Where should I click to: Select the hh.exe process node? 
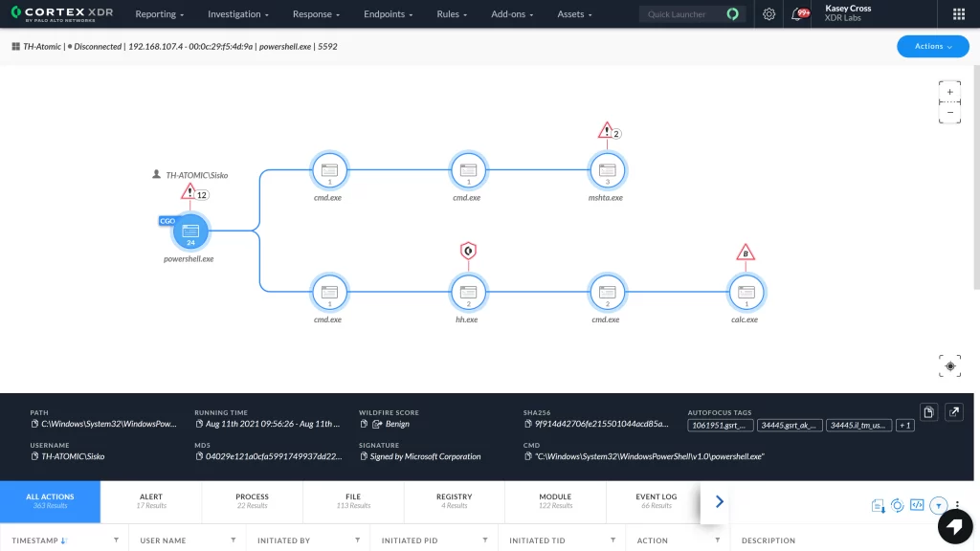467,292
